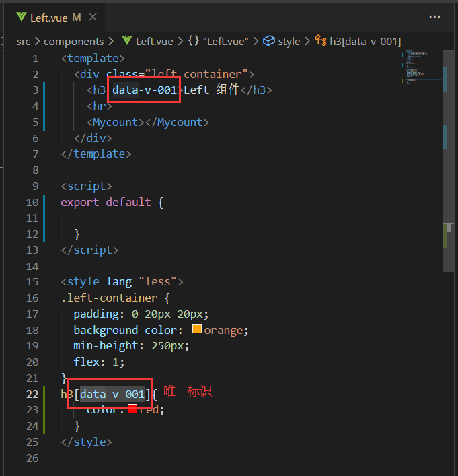
Task: Click the closing h3 tag on line 3
Action: 256,90
